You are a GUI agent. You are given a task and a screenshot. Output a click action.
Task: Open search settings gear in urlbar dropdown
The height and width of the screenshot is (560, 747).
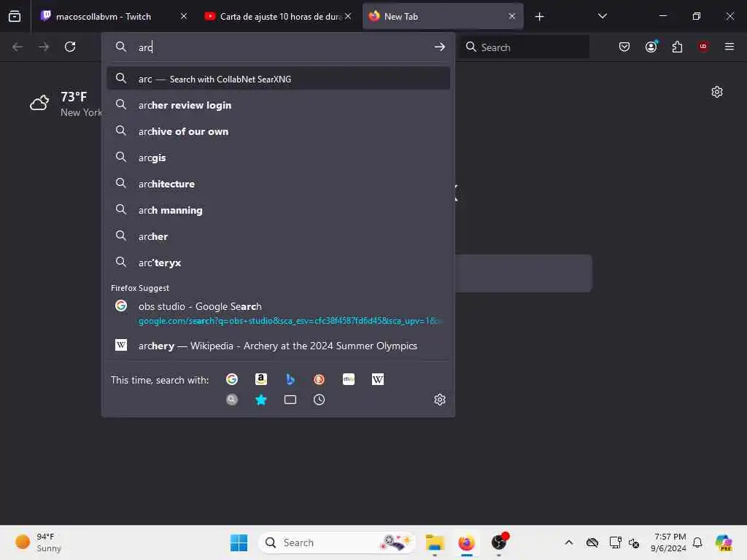[x=439, y=400]
